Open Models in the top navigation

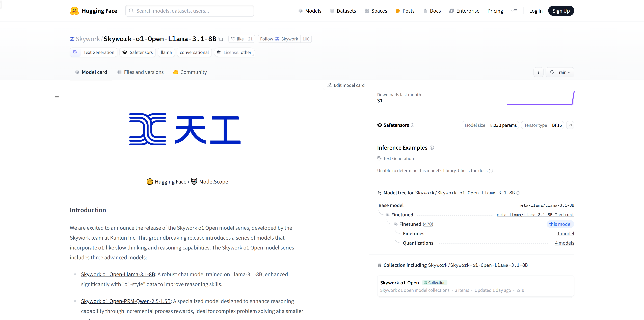tap(310, 11)
